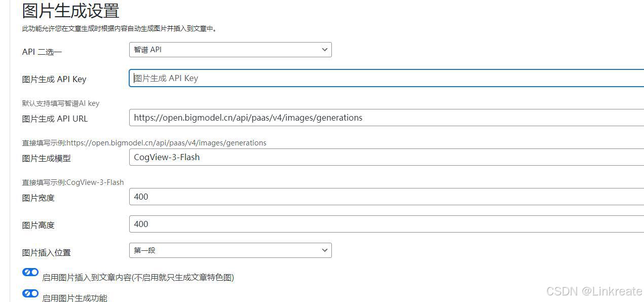Click the 图片宽度 field with 400
Viewport: 644px width, 302px height.
pyautogui.click(x=387, y=197)
